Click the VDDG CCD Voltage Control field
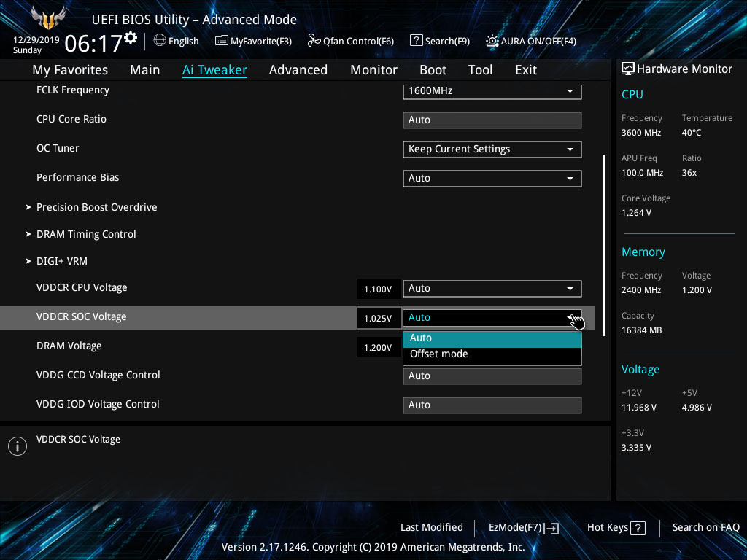Viewport: 747px width, 560px height. pyautogui.click(x=492, y=376)
